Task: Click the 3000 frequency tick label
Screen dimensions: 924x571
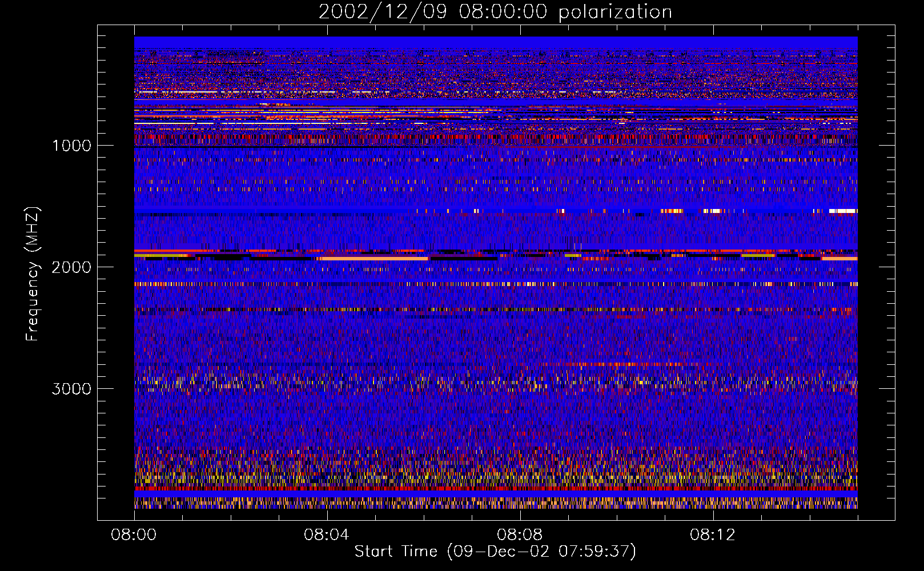Action: [x=71, y=389]
